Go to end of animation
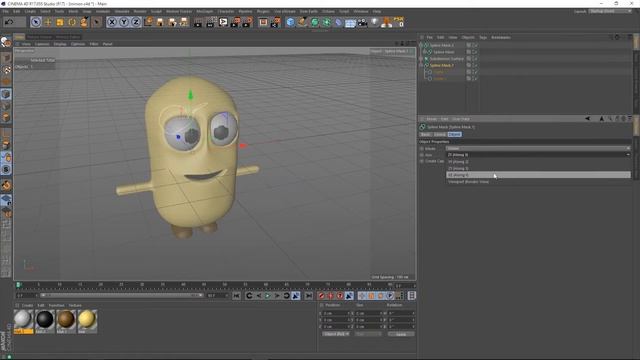 coord(309,296)
